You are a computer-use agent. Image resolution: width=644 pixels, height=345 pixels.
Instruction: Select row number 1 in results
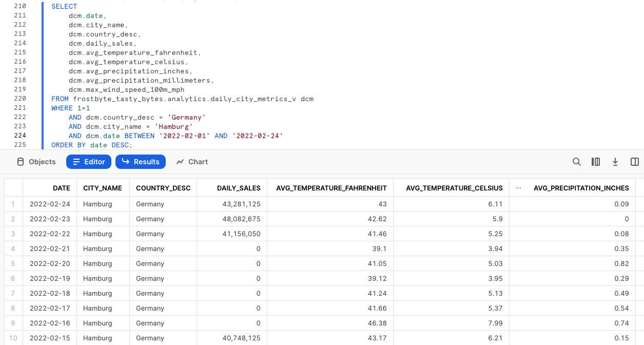[13, 204]
